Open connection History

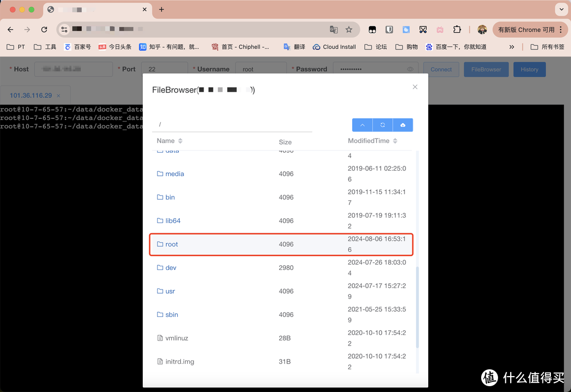pyautogui.click(x=529, y=69)
